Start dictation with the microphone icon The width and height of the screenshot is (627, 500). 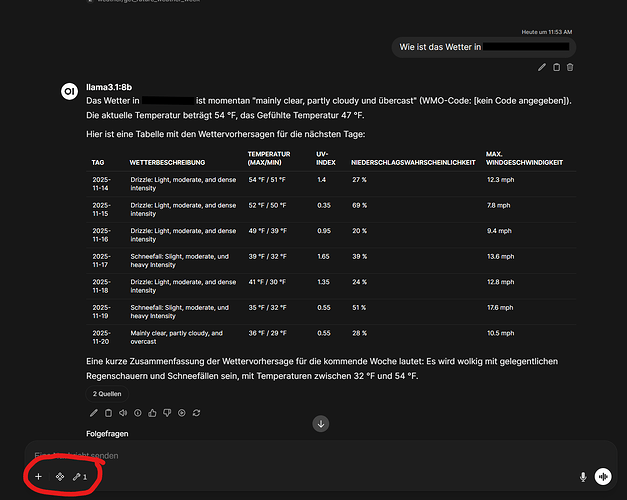pyautogui.click(x=583, y=477)
